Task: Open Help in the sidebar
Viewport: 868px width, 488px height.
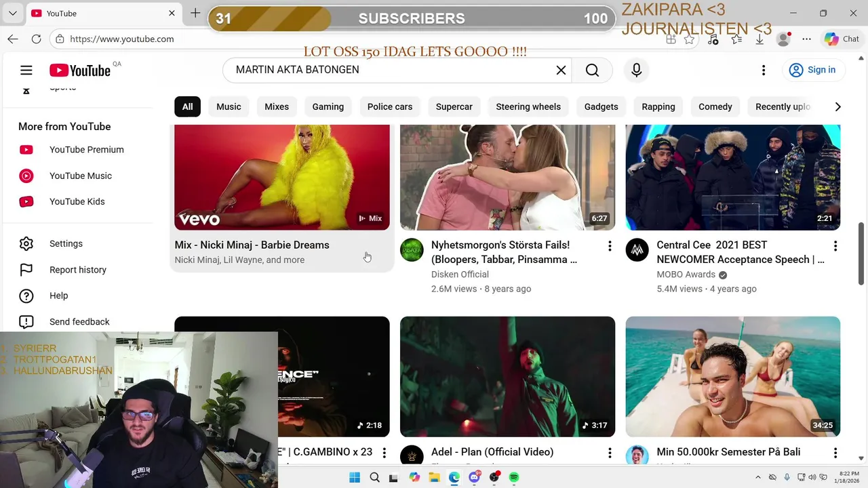Action: click(x=79, y=296)
